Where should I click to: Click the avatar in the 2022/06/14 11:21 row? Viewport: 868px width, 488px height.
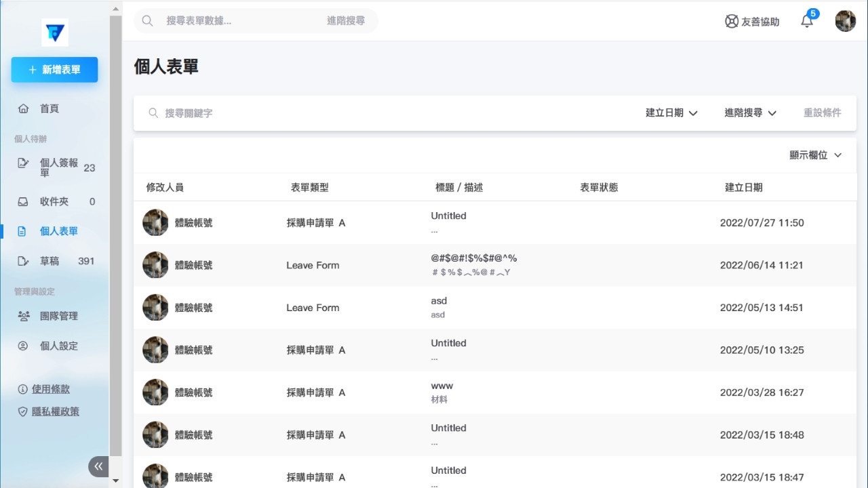point(155,265)
